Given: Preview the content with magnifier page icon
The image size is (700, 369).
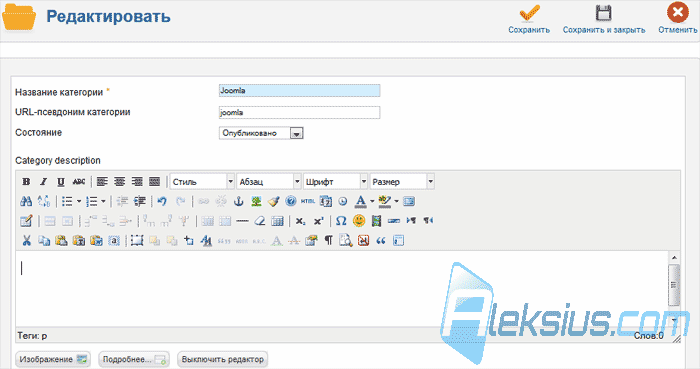Looking at the screenshot, I should 346,241.
